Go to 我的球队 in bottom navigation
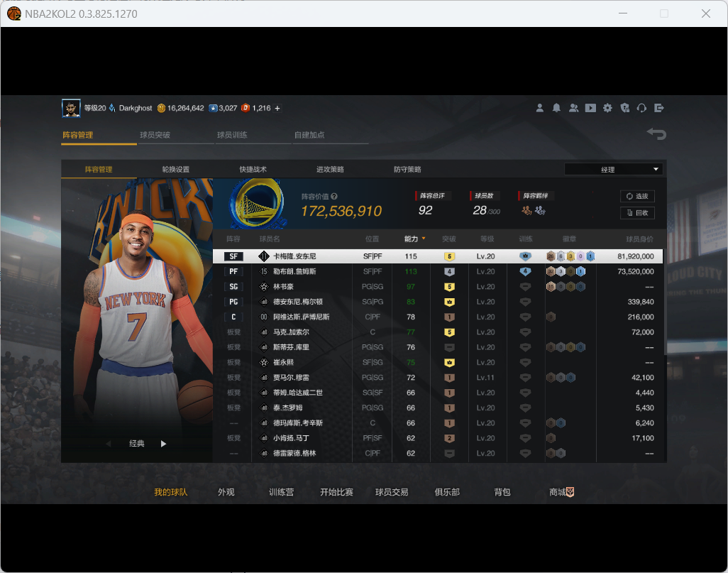The image size is (728, 573). tap(171, 492)
